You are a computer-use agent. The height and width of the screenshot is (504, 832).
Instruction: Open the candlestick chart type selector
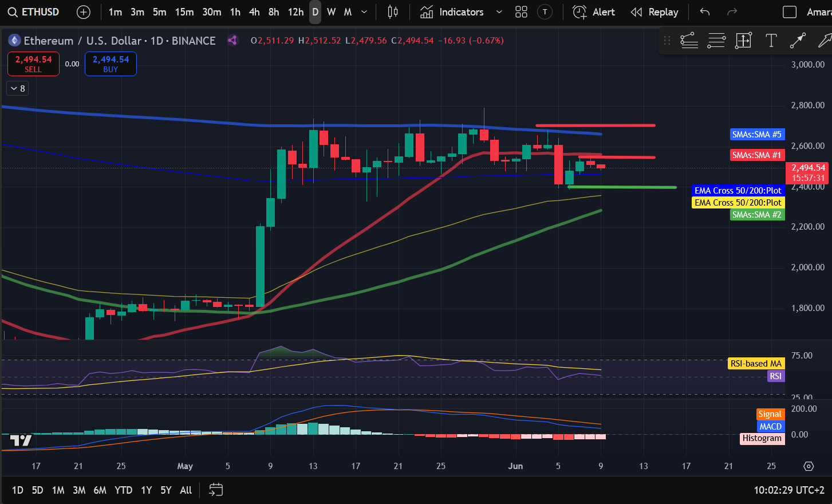[393, 12]
